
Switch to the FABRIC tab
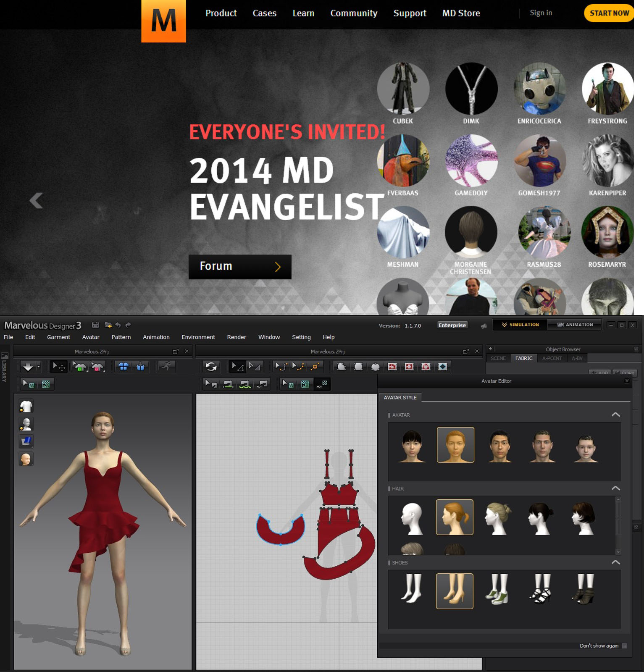point(524,358)
